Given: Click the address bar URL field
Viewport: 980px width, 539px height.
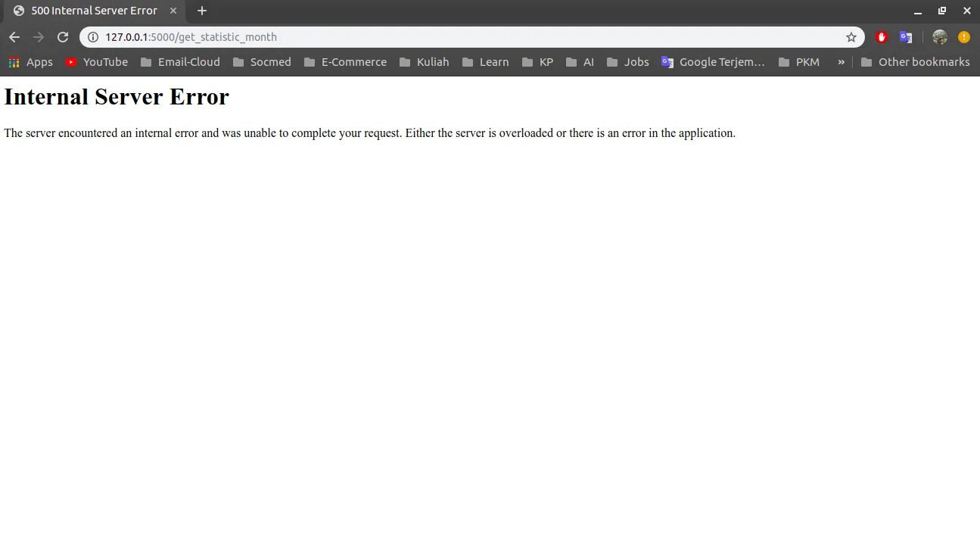Looking at the screenshot, I should (x=472, y=37).
